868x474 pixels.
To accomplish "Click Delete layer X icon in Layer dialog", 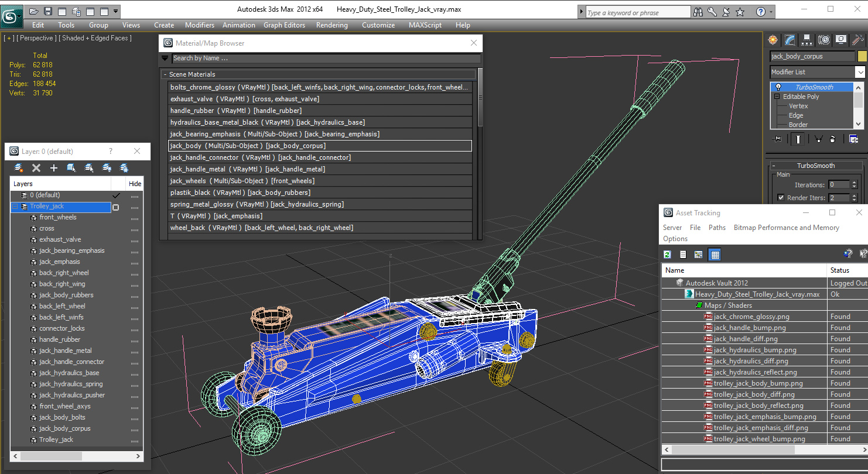I will pos(36,168).
